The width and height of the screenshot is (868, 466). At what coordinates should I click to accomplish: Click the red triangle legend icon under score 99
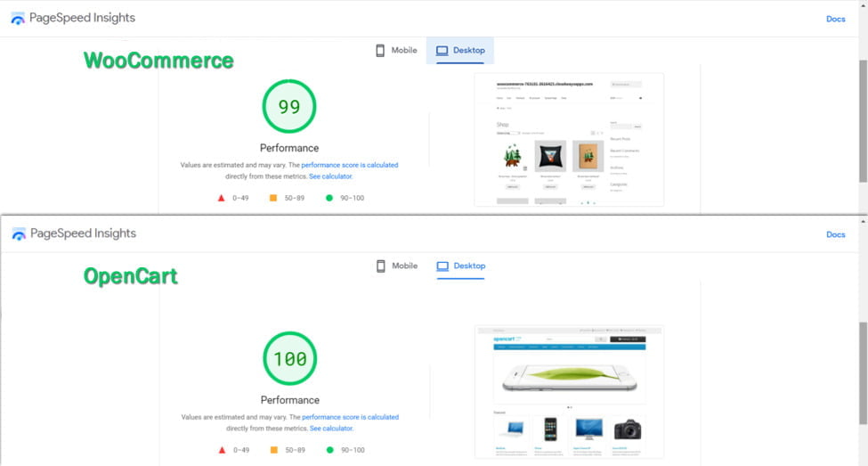[x=221, y=198]
